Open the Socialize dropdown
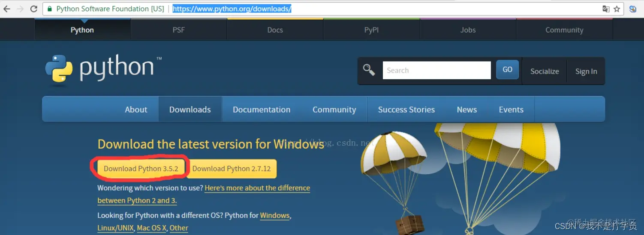The image size is (644, 235). (x=545, y=71)
